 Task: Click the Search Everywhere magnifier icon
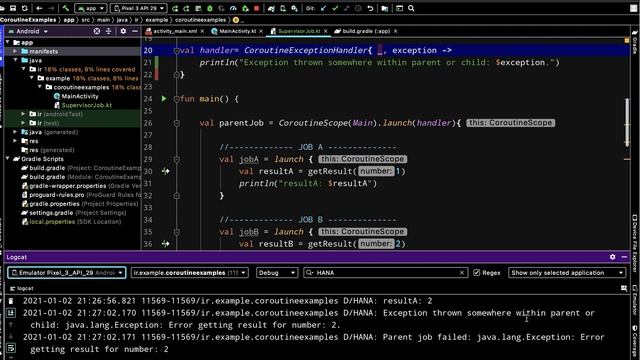click(411, 8)
